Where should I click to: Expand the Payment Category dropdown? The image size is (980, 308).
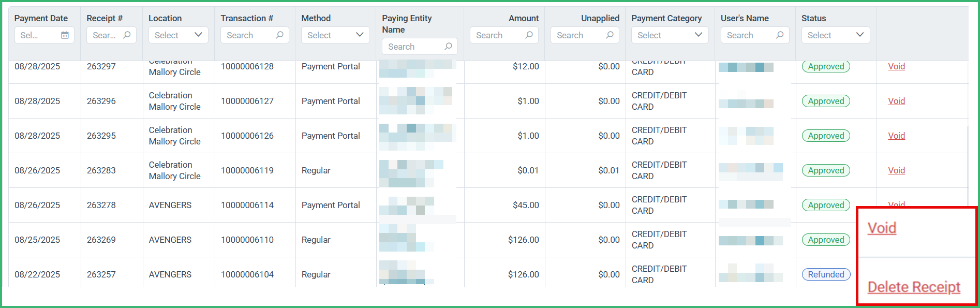click(670, 35)
